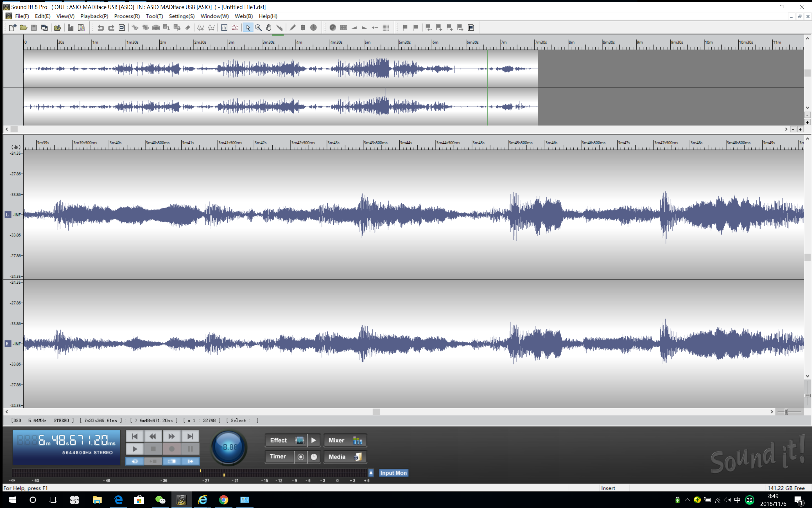Open WeChat from the Windows taskbar
Screen dimensions: 812x508
coord(160,500)
